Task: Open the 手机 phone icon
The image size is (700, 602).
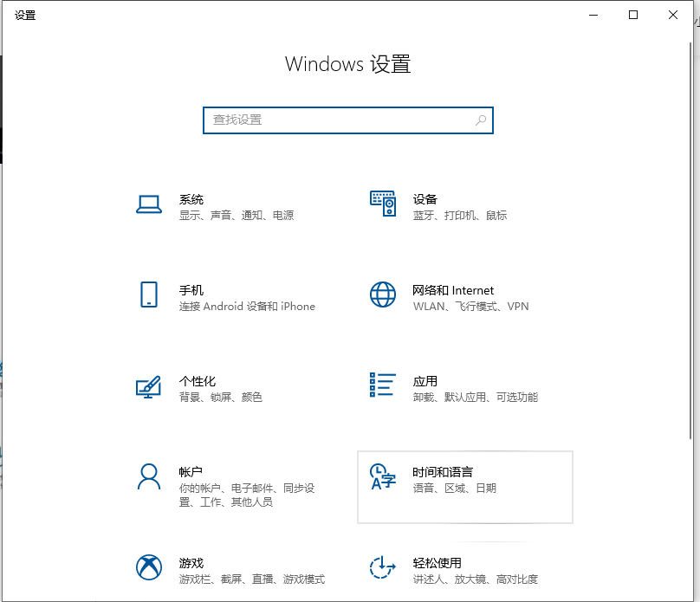Action: click(x=149, y=295)
